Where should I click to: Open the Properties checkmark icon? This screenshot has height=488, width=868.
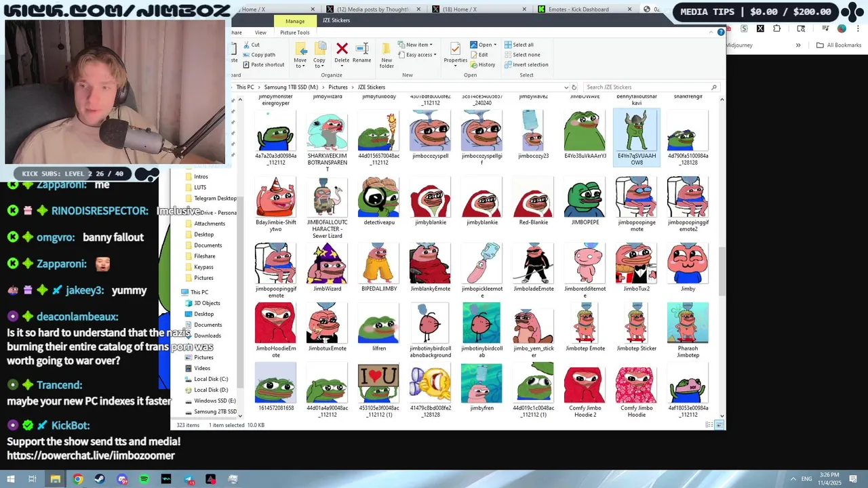pyautogui.click(x=455, y=48)
